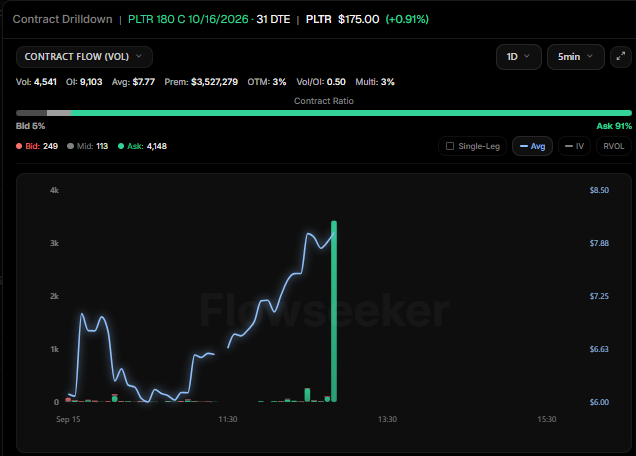636x456 pixels.
Task: Click the green Ask: 4,148 legend item
Action: coord(142,146)
